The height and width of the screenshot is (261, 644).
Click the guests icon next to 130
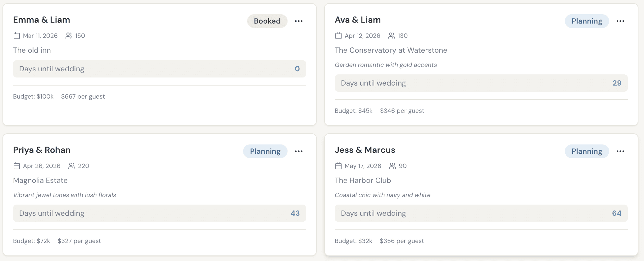392,36
